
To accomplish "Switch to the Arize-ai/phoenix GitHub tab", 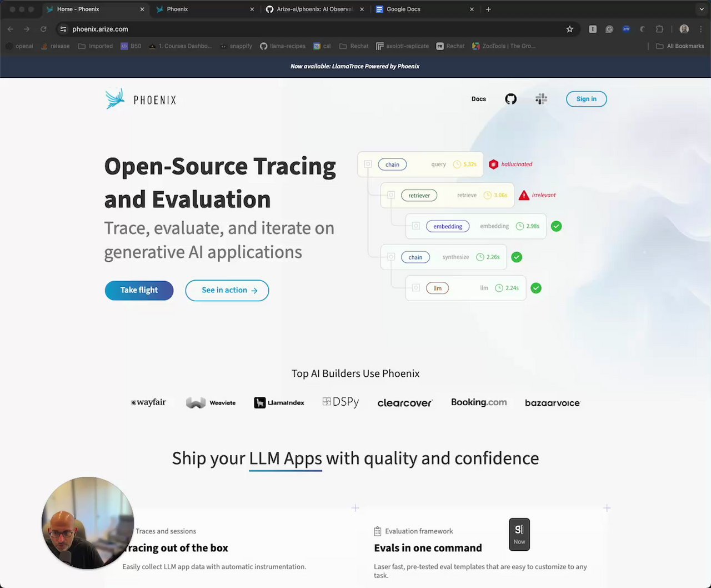I will 315,9.
